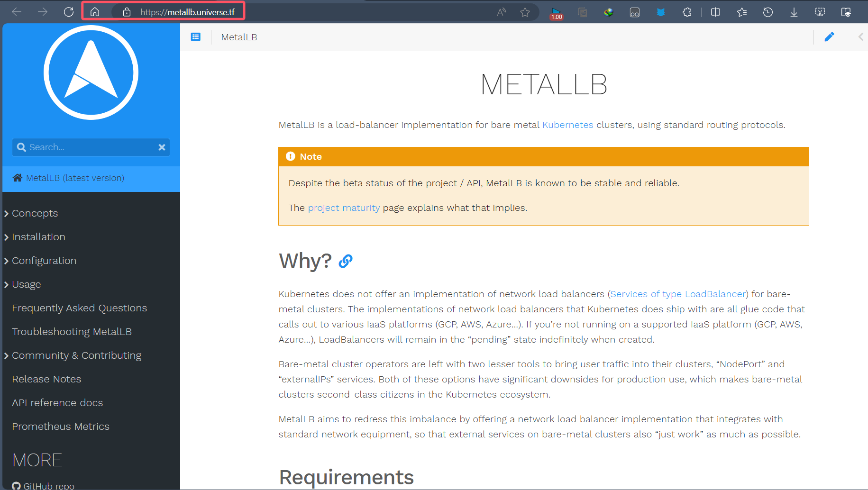Toggle the table of contents icon
868x490 pixels.
pos(196,37)
